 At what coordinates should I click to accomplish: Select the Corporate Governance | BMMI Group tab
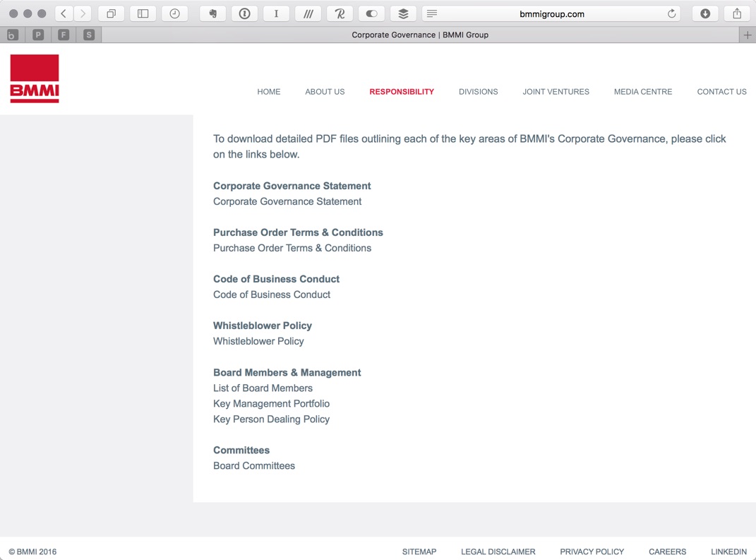click(x=420, y=35)
